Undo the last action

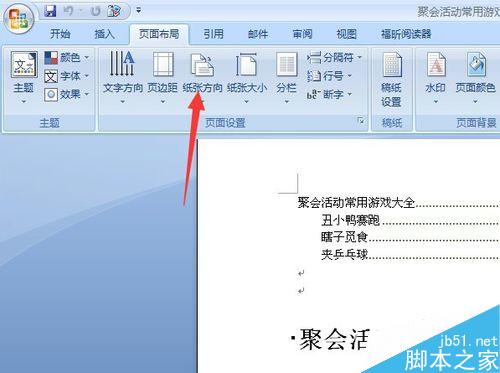pos(69,11)
